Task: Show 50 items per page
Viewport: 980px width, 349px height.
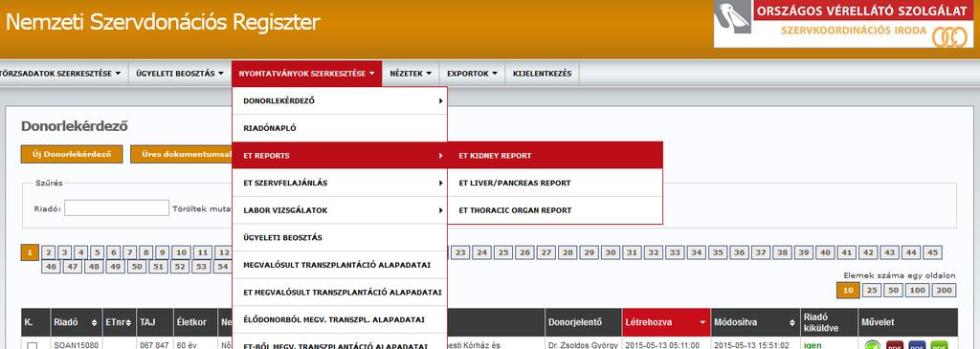Action: pos(894,291)
